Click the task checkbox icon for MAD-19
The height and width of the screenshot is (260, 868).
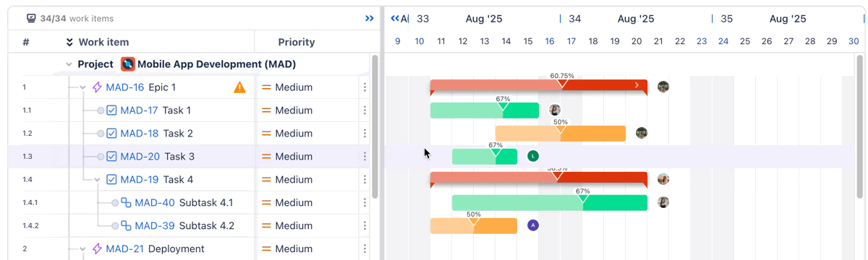[111, 180]
